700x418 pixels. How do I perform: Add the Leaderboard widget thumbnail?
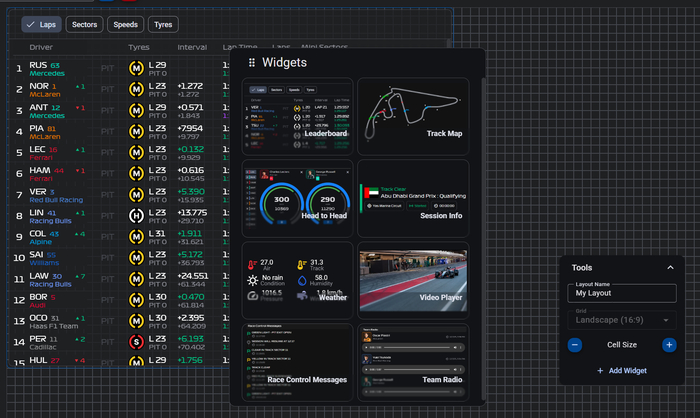[x=297, y=117]
